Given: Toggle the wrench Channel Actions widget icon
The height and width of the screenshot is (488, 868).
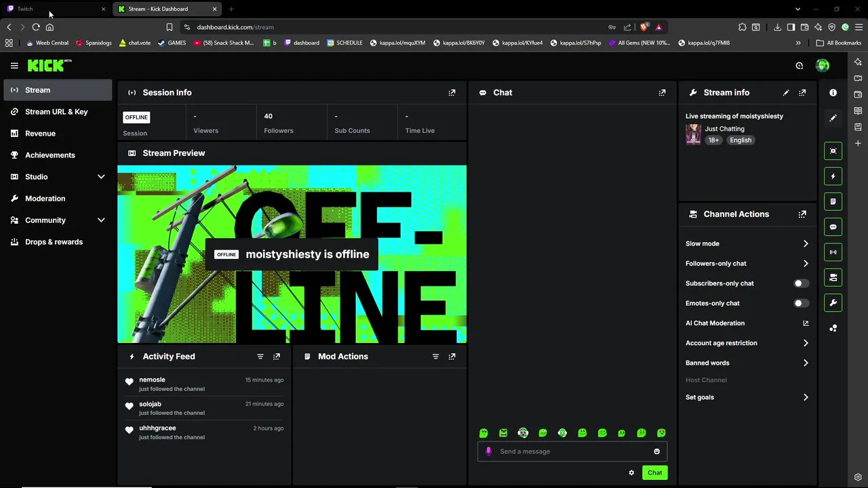Looking at the screenshot, I should tap(833, 303).
